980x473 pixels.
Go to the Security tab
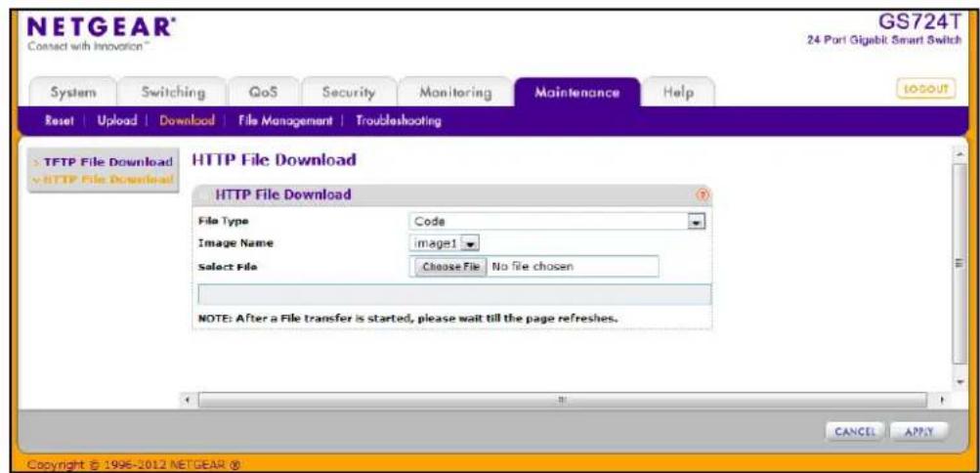coord(349,93)
